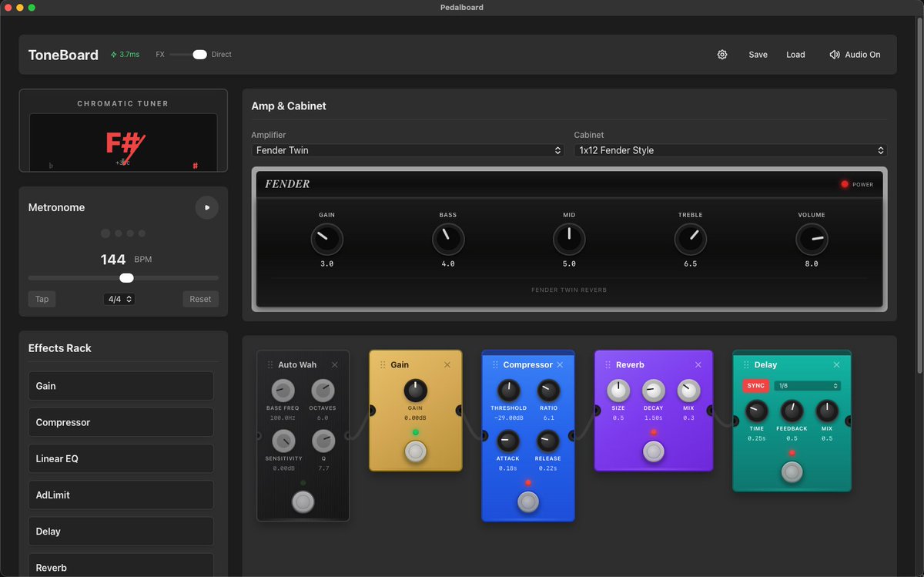The height and width of the screenshot is (577, 924).
Task: Grab the Reverb drag handle
Action: 608,365
